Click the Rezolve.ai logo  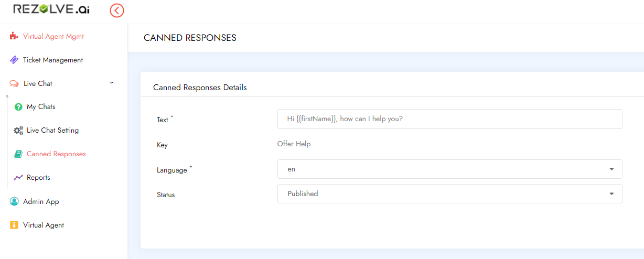click(x=51, y=9)
